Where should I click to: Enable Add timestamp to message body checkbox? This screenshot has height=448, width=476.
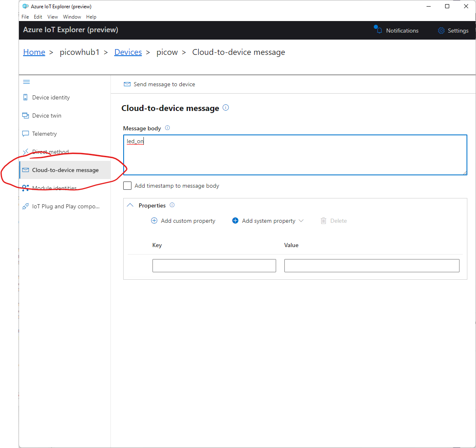127,186
